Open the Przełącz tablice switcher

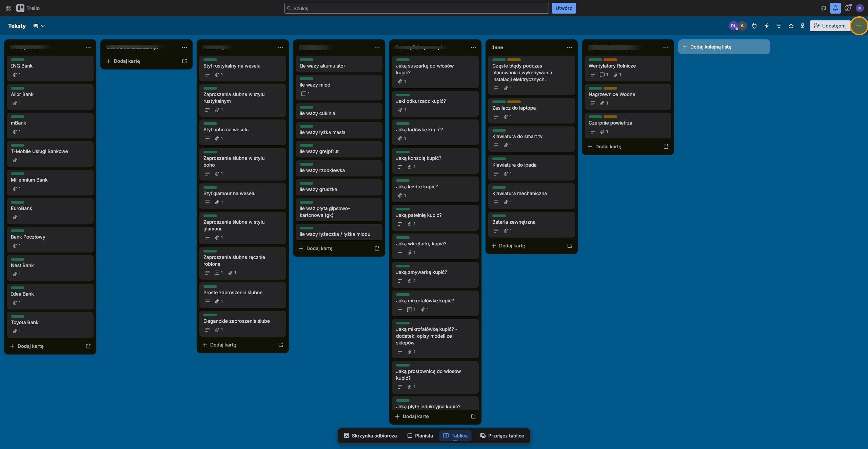click(x=502, y=436)
